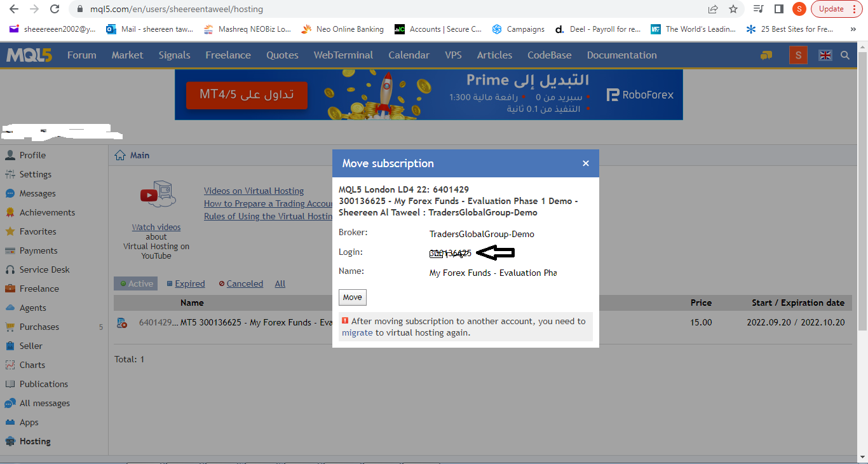Open Favorites in sidebar
The height and width of the screenshot is (464, 868).
38,231
